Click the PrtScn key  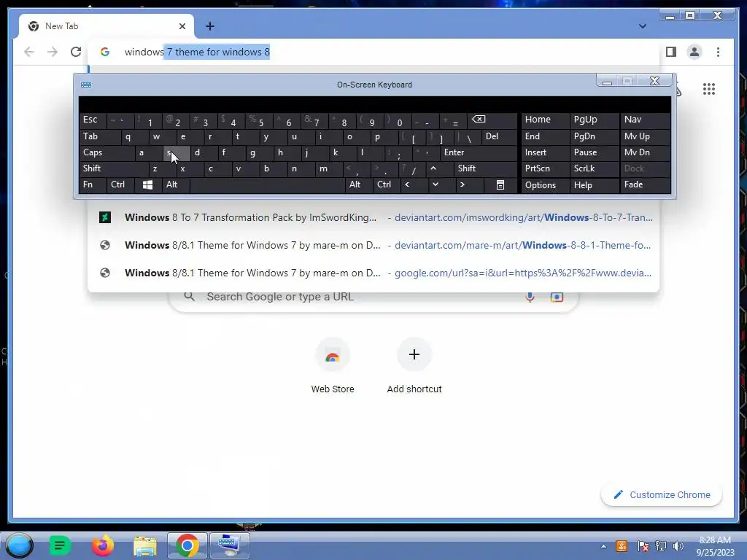[x=545, y=168]
